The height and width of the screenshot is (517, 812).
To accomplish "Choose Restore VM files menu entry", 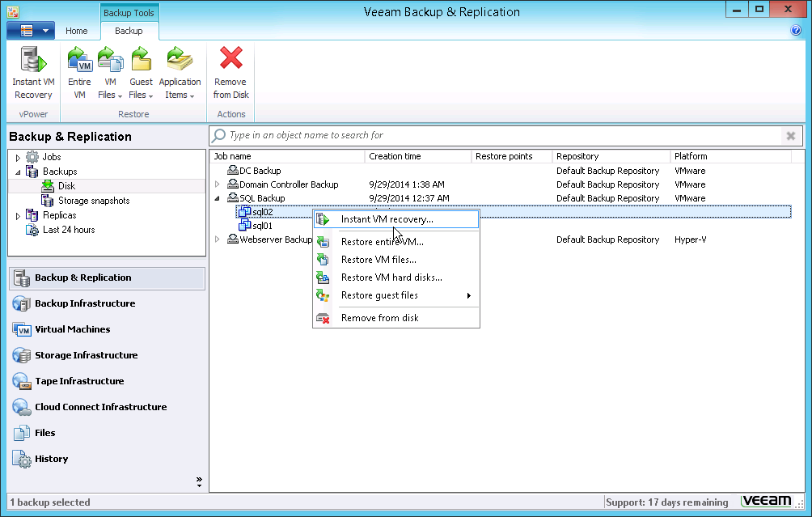I will point(396,260).
